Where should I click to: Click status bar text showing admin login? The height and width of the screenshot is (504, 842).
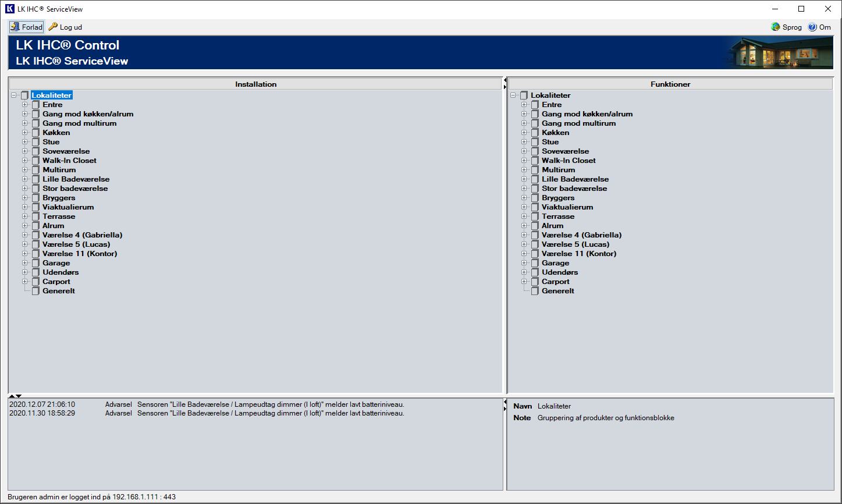(x=91, y=497)
